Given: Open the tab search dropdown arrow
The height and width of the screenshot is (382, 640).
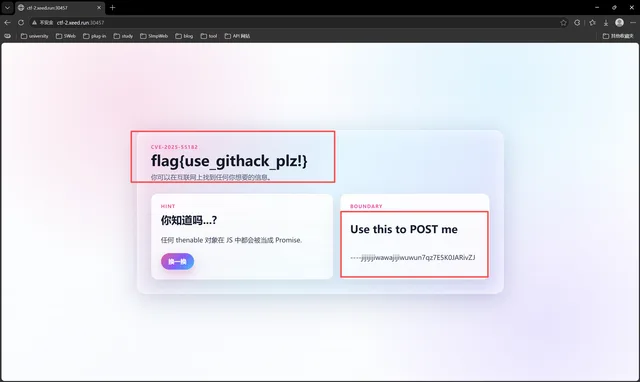Looking at the screenshot, I should pos(7,7).
